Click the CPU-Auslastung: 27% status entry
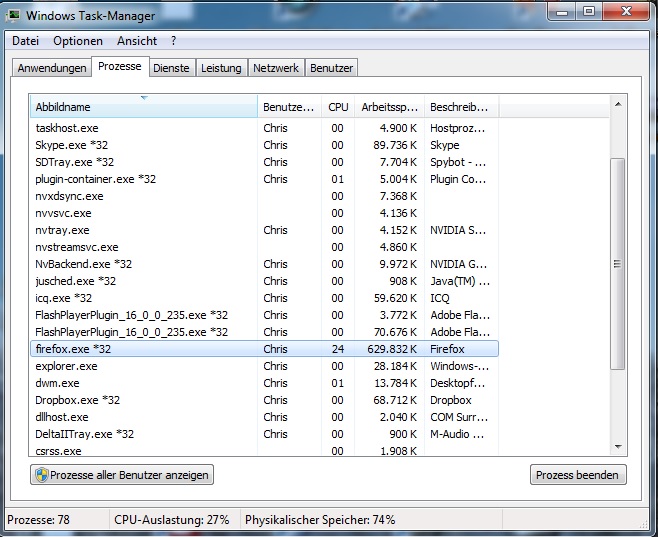The image size is (658, 537). pos(172,520)
